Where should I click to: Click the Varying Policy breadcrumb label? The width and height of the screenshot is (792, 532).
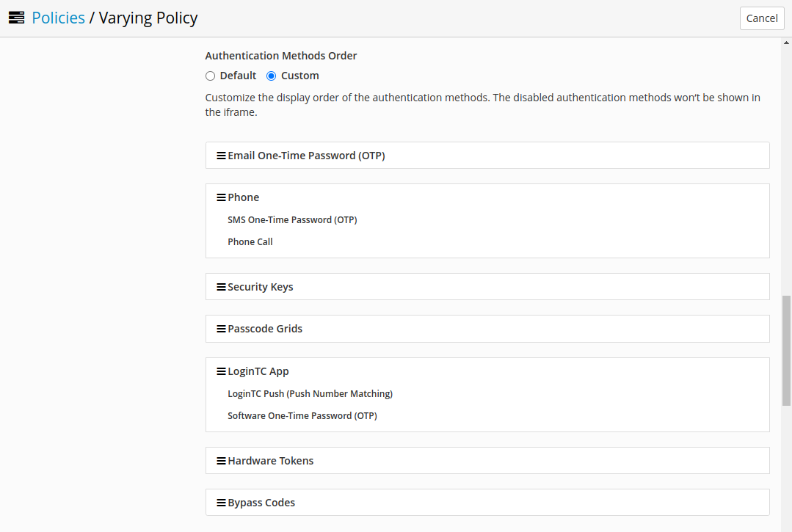click(148, 17)
